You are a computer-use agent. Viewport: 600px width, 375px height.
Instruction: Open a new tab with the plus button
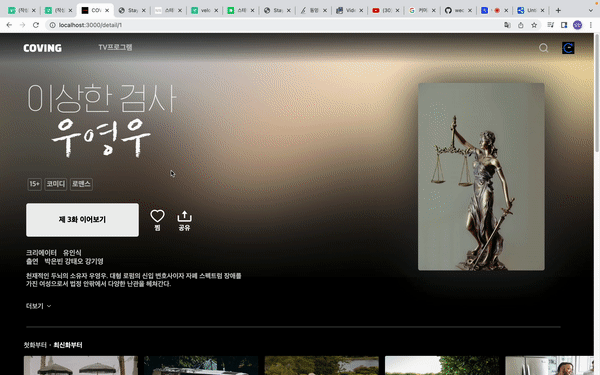558,10
